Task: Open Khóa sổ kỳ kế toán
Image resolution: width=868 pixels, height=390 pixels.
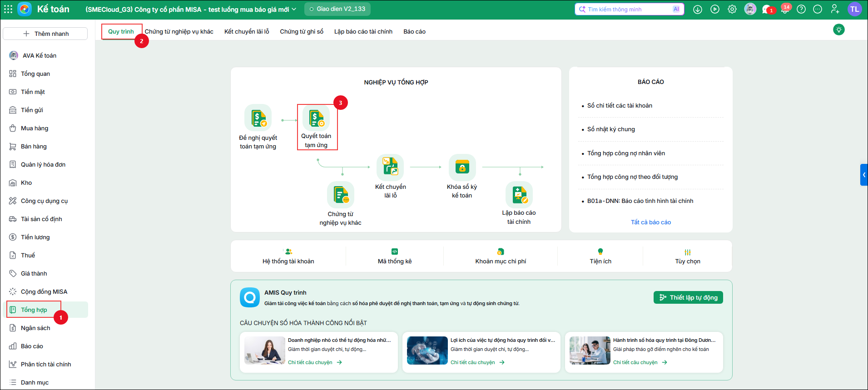Action: coord(462,177)
